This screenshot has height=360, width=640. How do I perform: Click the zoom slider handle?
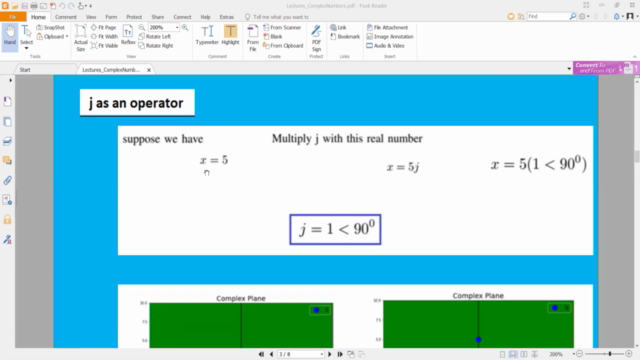pyautogui.click(x=610, y=354)
